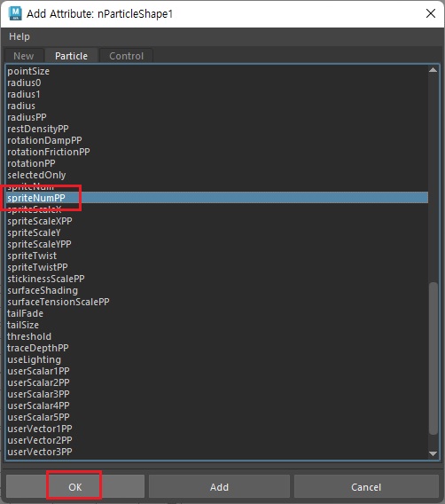Select userScalar3PP attribute
The image size is (445, 504).
[217, 394]
